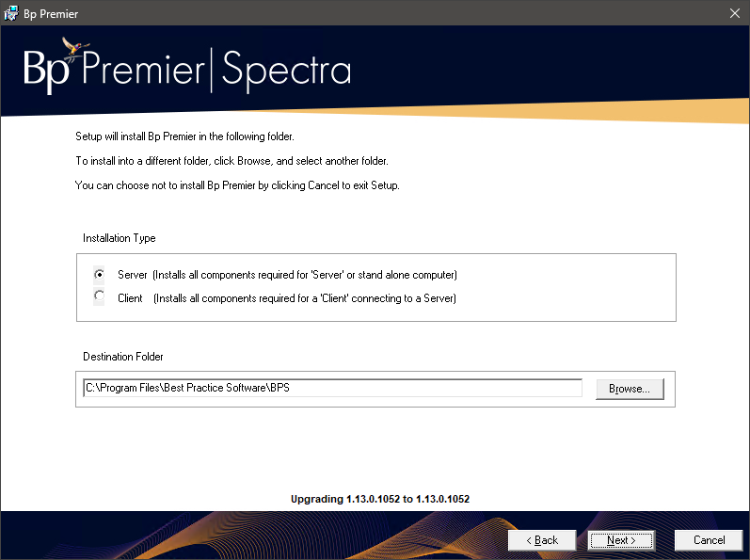Cancel the Bp Premier setup
The image size is (750, 560).
click(709, 540)
